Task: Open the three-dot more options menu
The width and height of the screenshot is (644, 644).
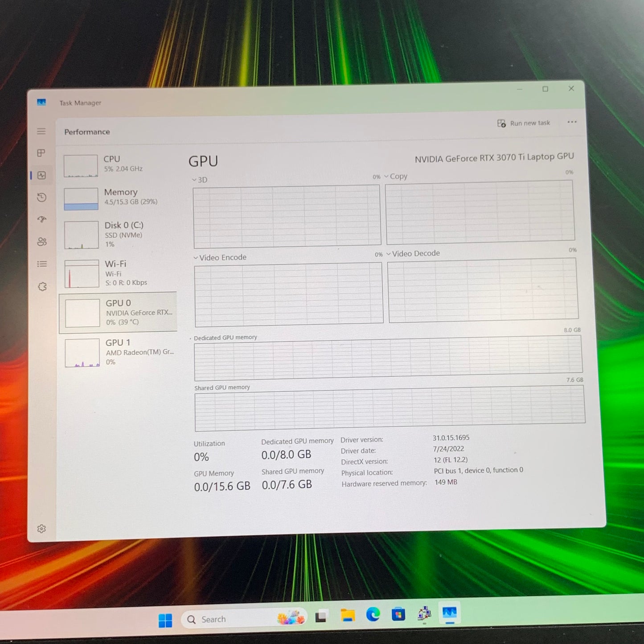Action: (572, 122)
